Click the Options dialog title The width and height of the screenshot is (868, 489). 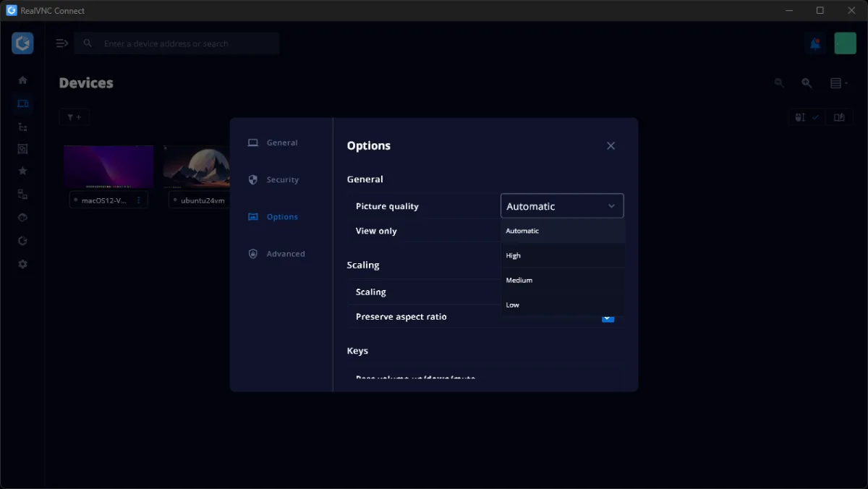tap(368, 145)
